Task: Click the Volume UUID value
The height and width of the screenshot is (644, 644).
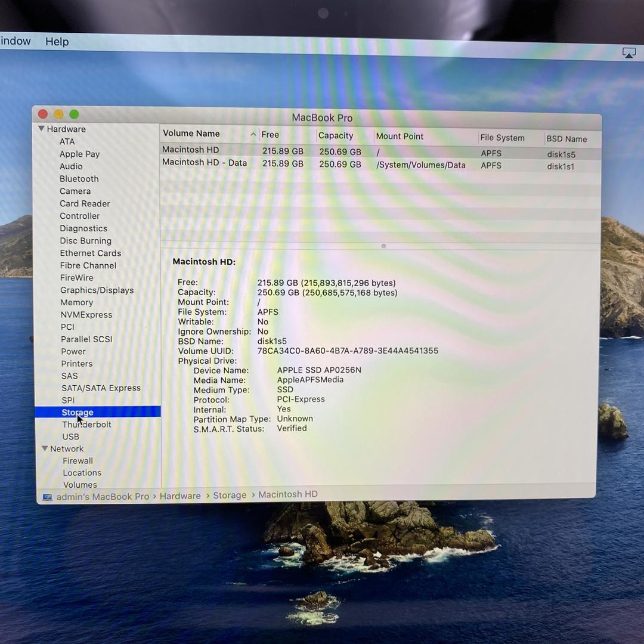Action: click(x=348, y=351)
